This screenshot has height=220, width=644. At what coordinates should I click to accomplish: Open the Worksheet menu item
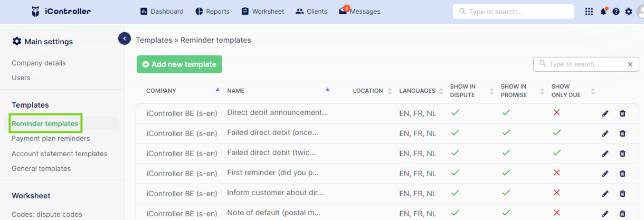click(262, 11)
